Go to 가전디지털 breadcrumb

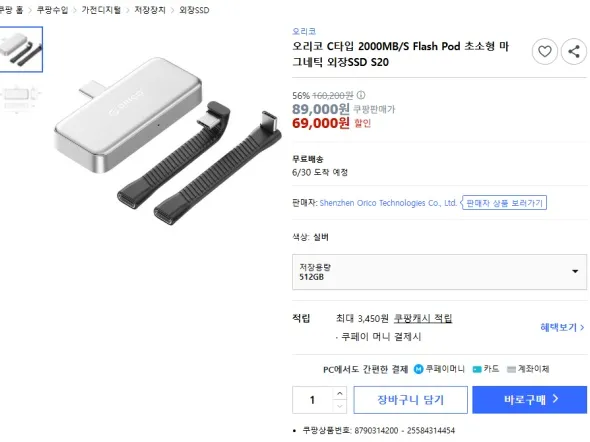[101, 10]
